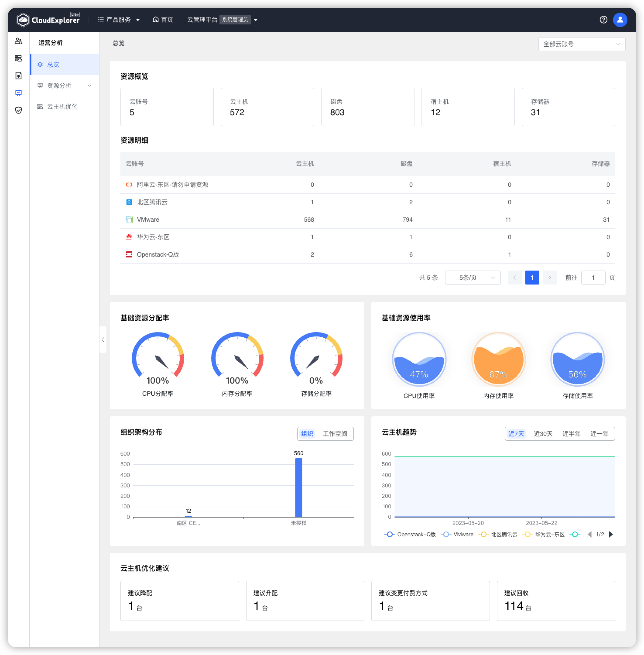Open the 5条/页 page size dropdown
This screenshot has height=655, width=644.
(x=473, y=278)
